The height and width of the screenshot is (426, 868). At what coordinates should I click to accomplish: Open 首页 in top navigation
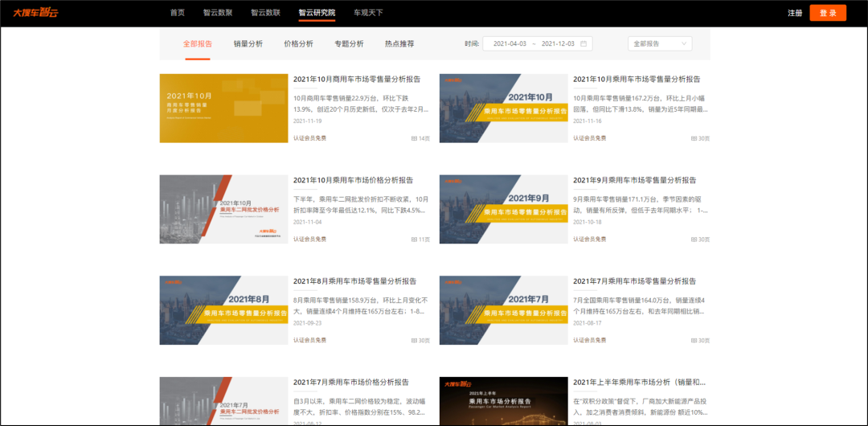tap(178, 13)
